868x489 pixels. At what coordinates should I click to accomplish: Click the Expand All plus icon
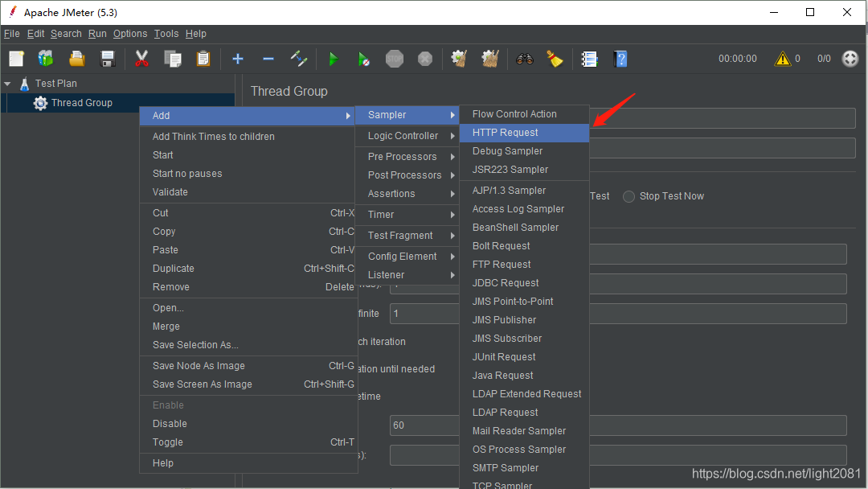click(x=238, y=59)
